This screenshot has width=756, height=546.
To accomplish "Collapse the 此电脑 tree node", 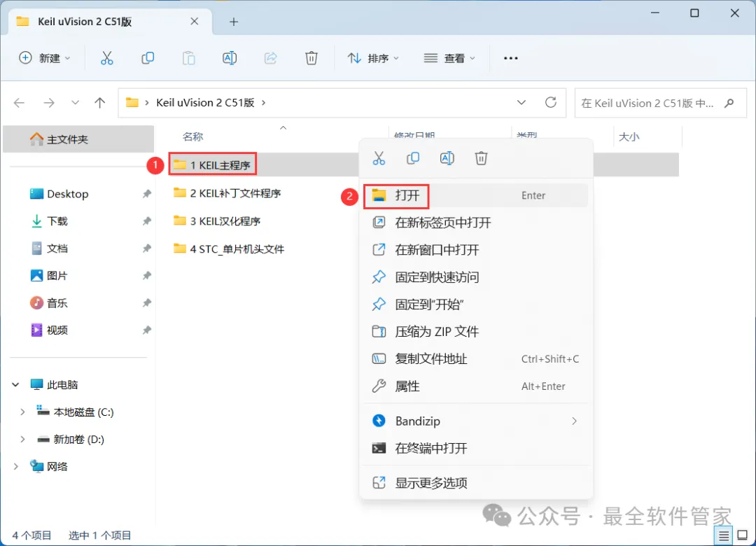I will (15, 385).
